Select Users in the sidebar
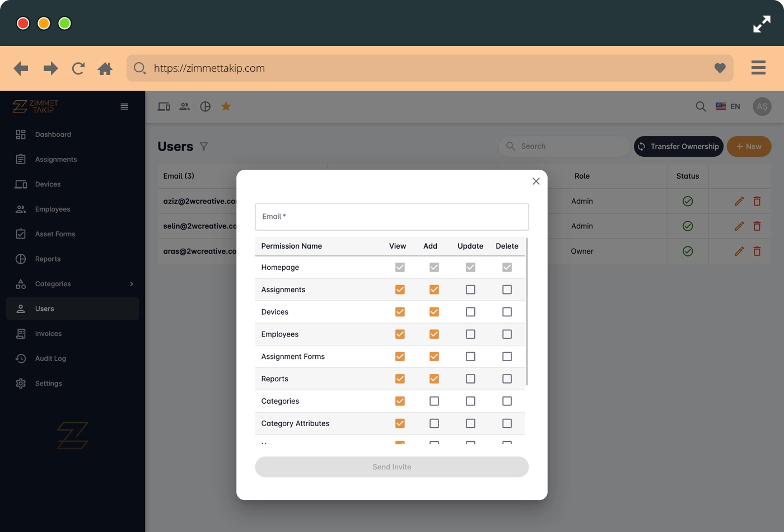Viewport: 784px width, 532px height. (73, 309)
